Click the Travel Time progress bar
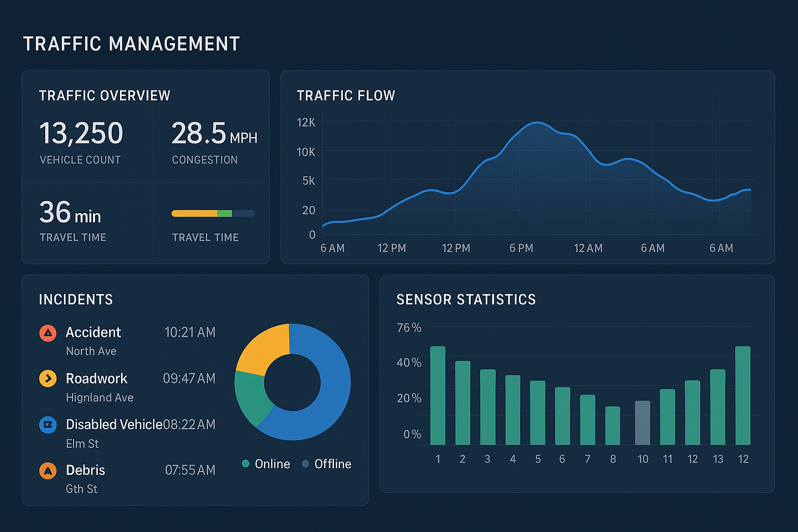798x532 pixels. click(212, 213)
